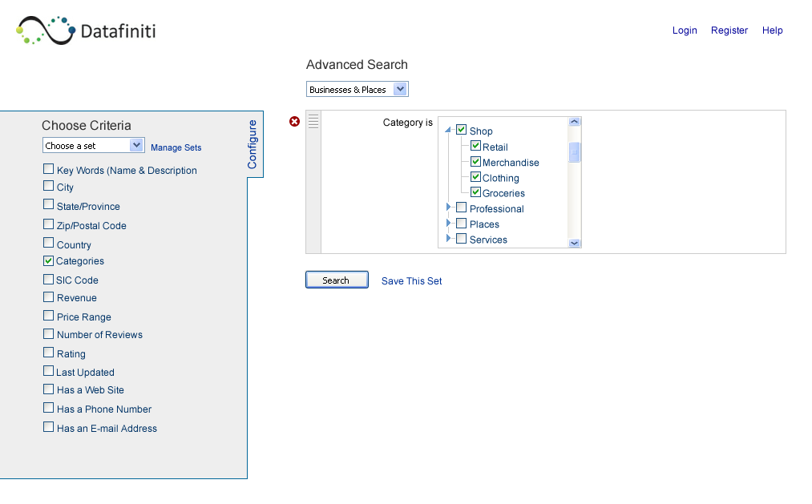Collapse the Shop category tree node
Viewport: 812px width, 504px height.
pos(448,130)
